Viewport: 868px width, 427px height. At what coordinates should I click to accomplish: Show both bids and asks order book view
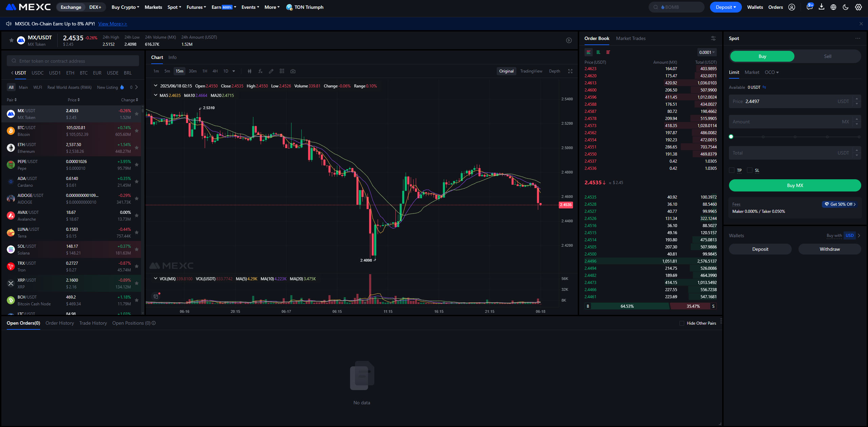589,52
